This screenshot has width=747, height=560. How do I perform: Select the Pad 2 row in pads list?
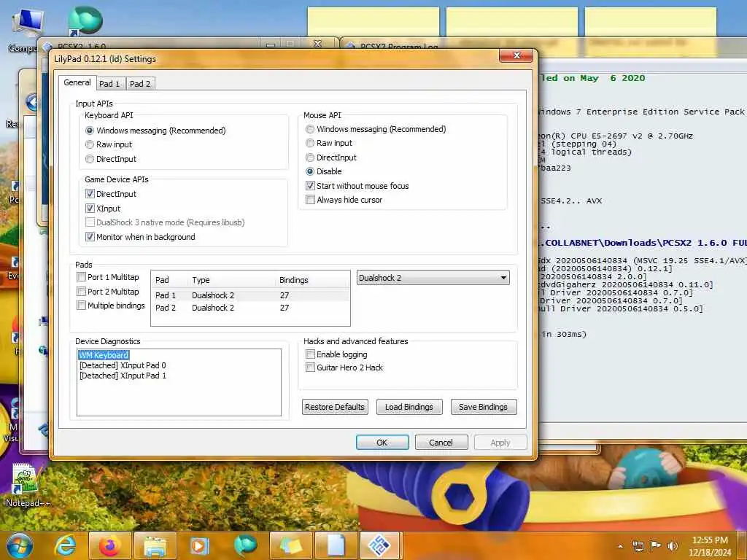tap(251, 308)
